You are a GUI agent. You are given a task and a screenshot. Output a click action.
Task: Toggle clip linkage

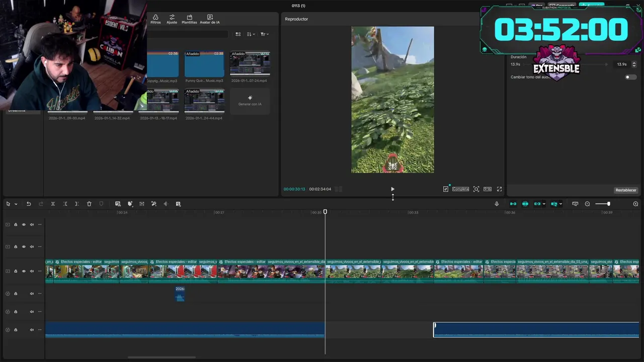[537, 204]
